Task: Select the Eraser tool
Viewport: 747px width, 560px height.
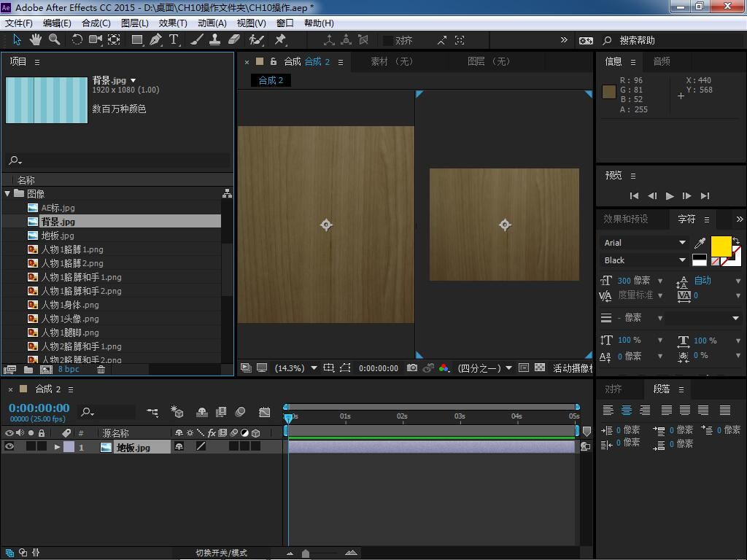Action: coord(234,40)
